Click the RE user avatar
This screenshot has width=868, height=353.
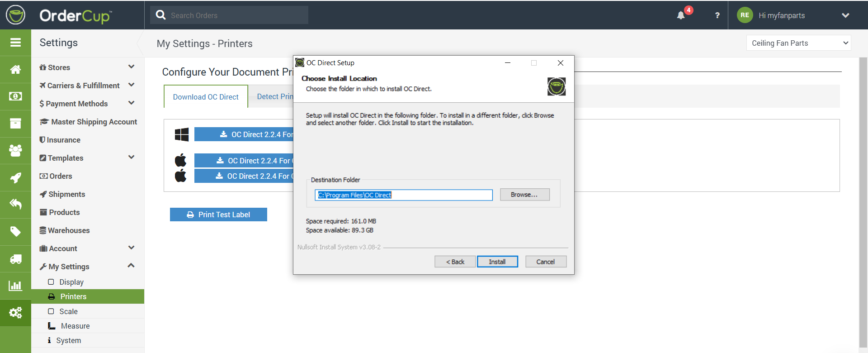[x=745, y=15]
